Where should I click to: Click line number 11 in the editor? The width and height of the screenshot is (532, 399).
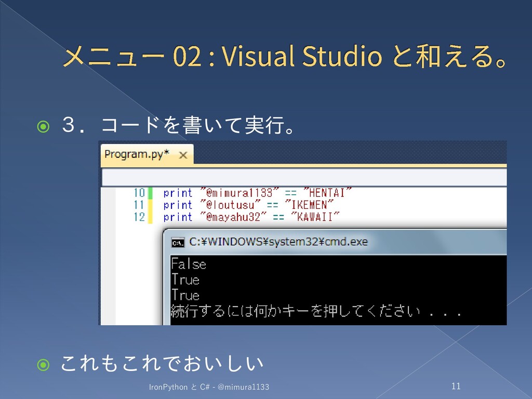click(139, 205)
